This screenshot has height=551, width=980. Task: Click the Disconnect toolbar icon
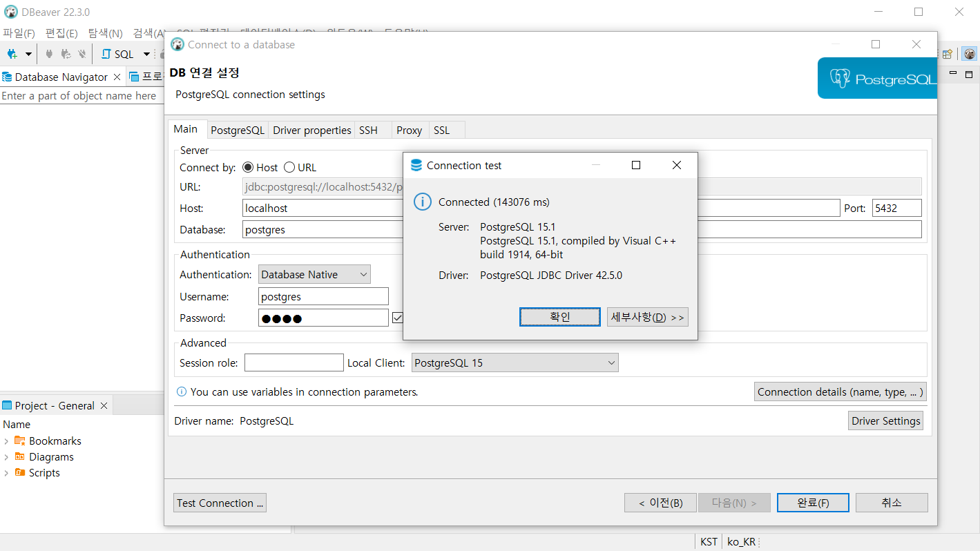click(82, 54)
